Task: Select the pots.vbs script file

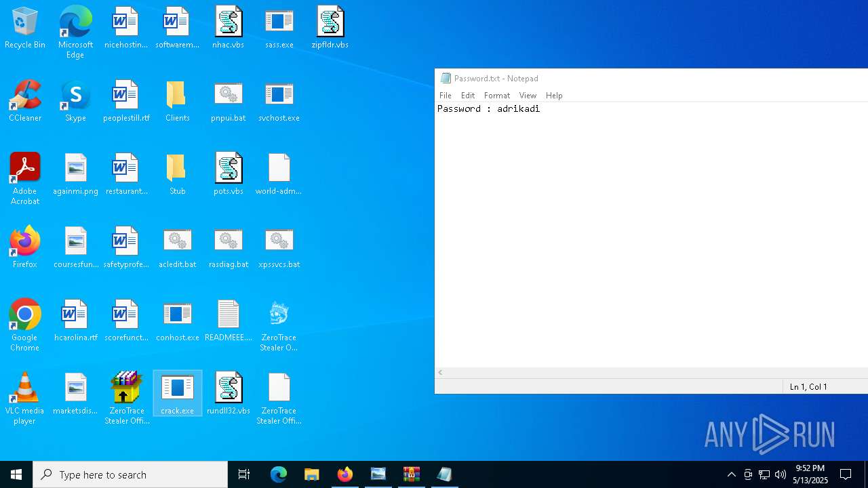Action: point(228,175)
